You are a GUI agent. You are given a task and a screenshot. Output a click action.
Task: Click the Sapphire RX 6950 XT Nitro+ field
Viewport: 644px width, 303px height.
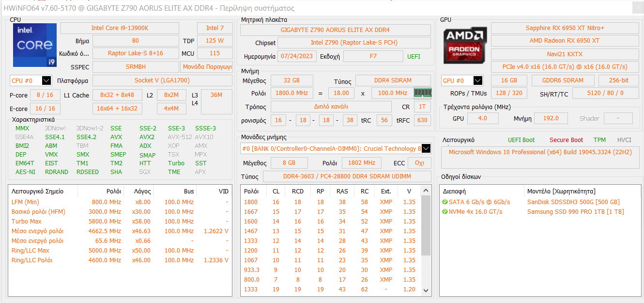(565, 28)
